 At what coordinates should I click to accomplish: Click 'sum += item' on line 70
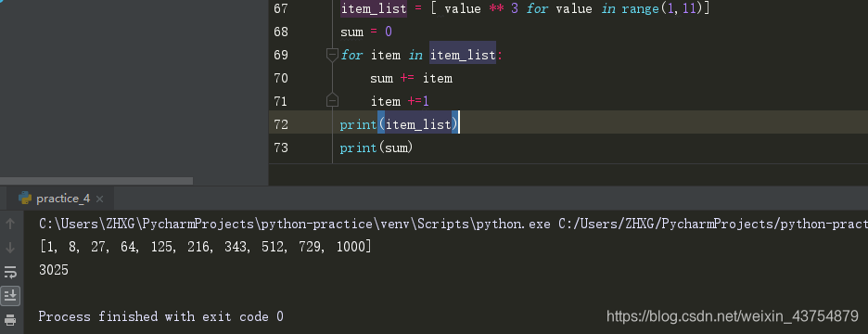pos(412,78)
